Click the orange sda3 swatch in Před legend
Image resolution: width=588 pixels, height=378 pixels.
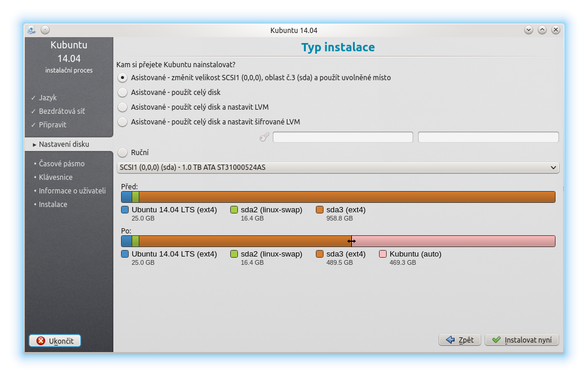319,210
